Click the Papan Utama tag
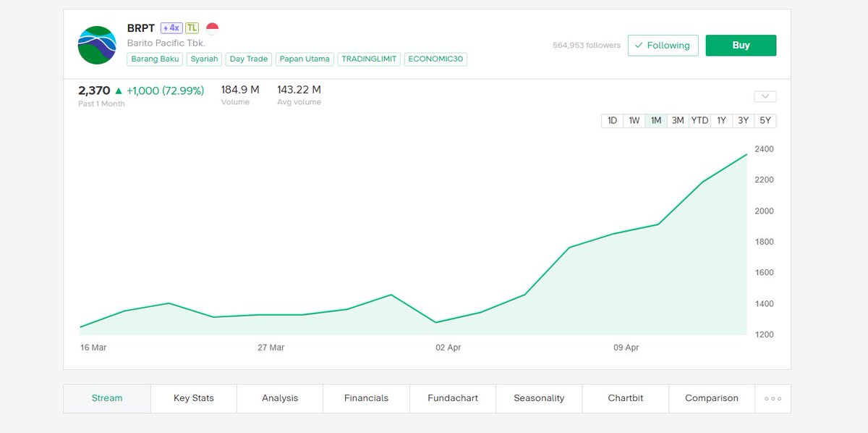This screenshot has width=868, height=433. tap(305, 59)
